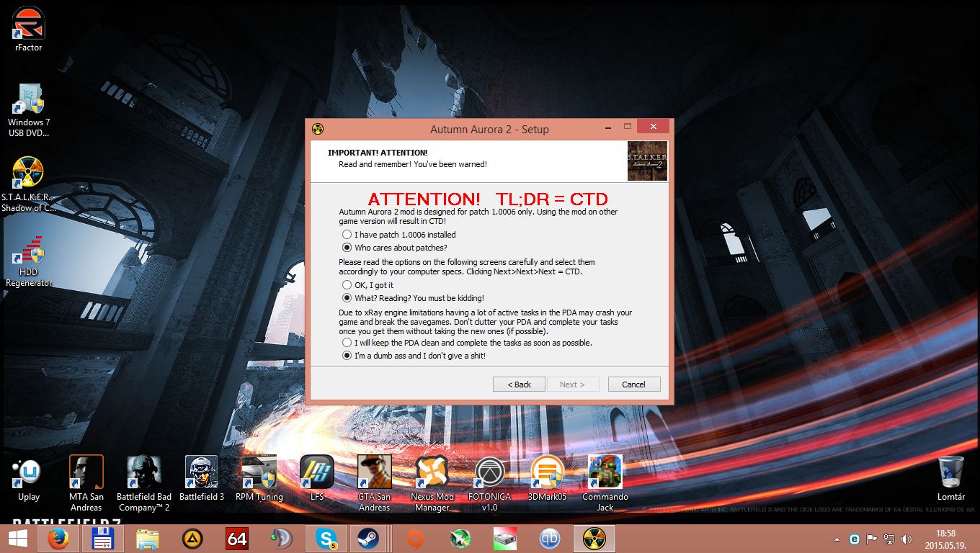Image resolution: width=980 pixels, height=553 pixels.
Task: Open MTA San Andreas shortcut
Action: click(86, 483)
